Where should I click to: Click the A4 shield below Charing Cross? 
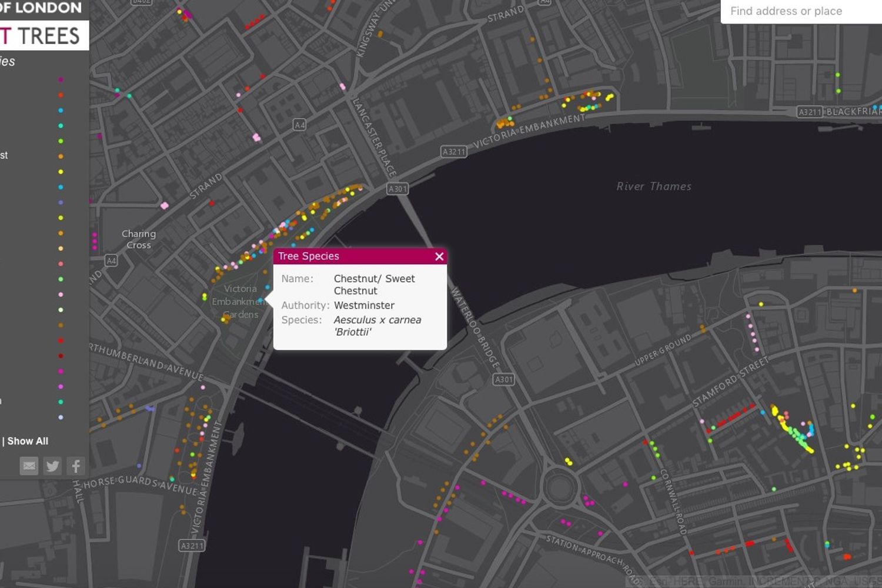click(111, 260)
